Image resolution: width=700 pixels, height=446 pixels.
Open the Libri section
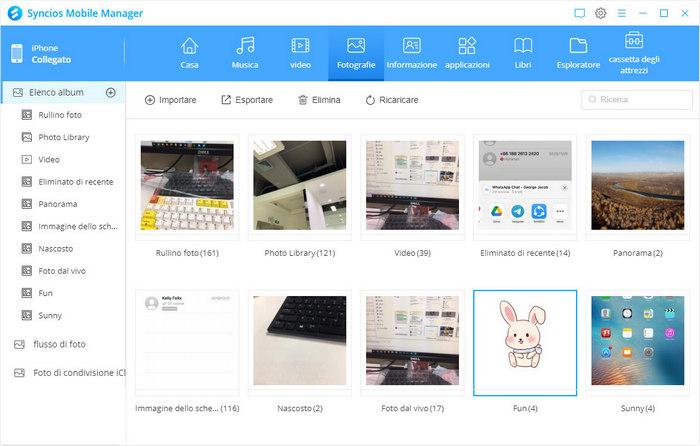523,53
